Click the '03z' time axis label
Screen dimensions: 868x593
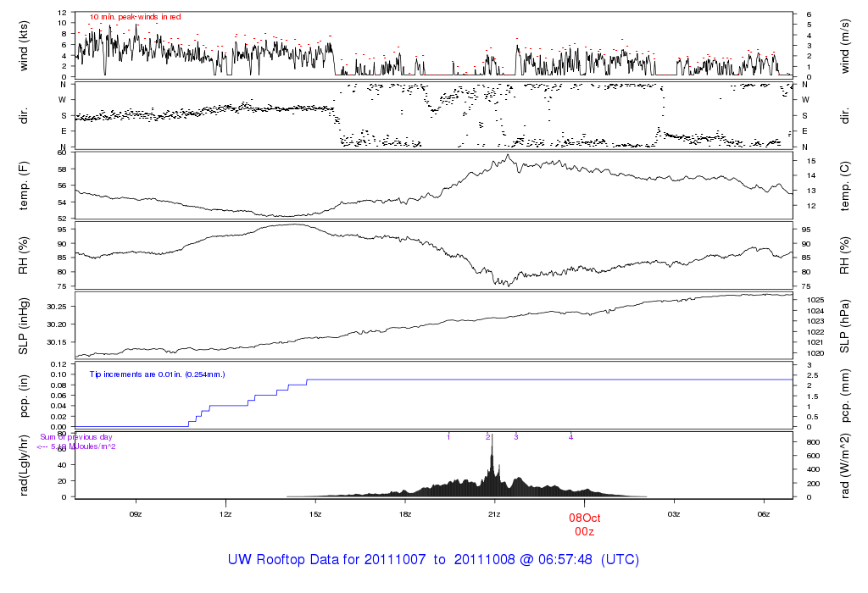point(674,514)
